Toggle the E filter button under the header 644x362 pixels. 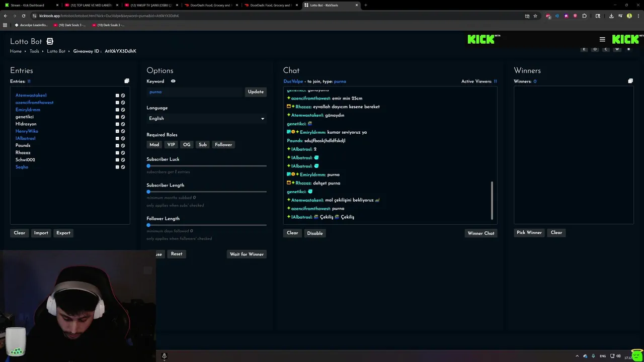(584, 49)
